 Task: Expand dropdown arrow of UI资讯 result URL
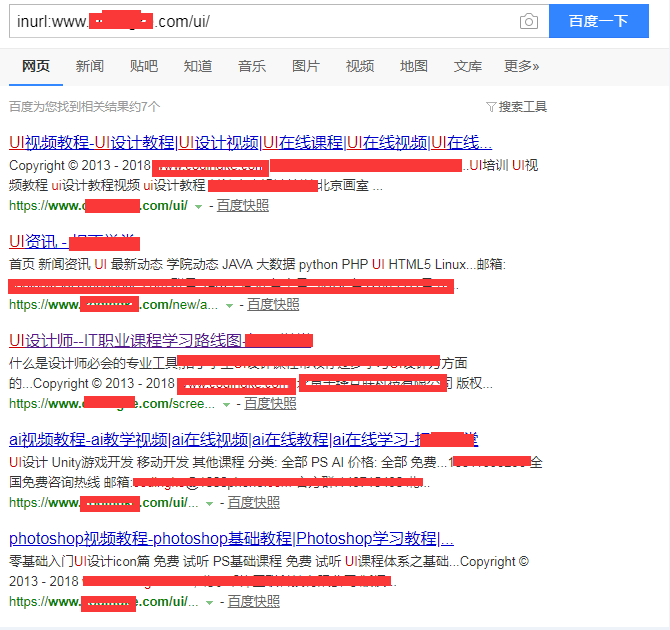(x=229, y=306)
